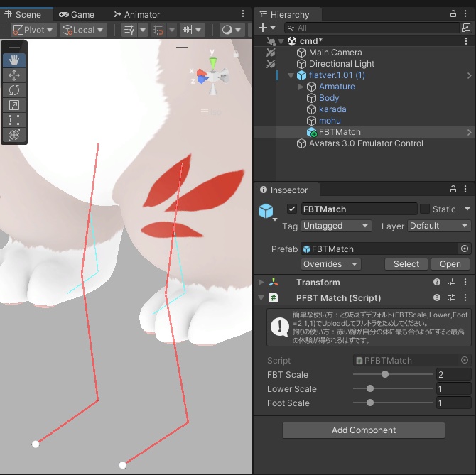
Task: Select the Move tool
Action: coord(14,75)
